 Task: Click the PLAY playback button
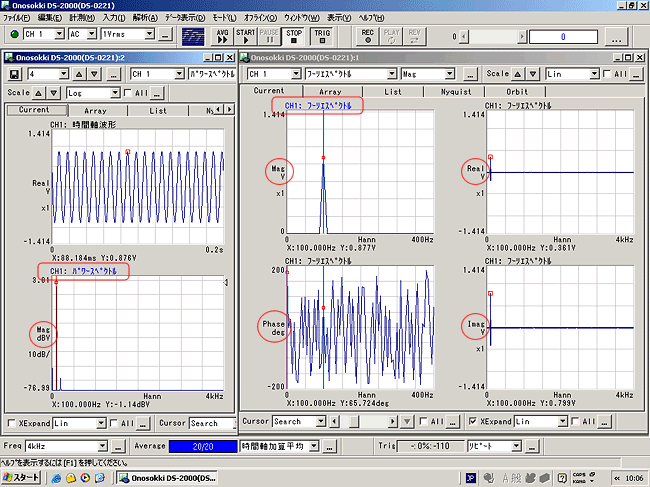[391, 36]
